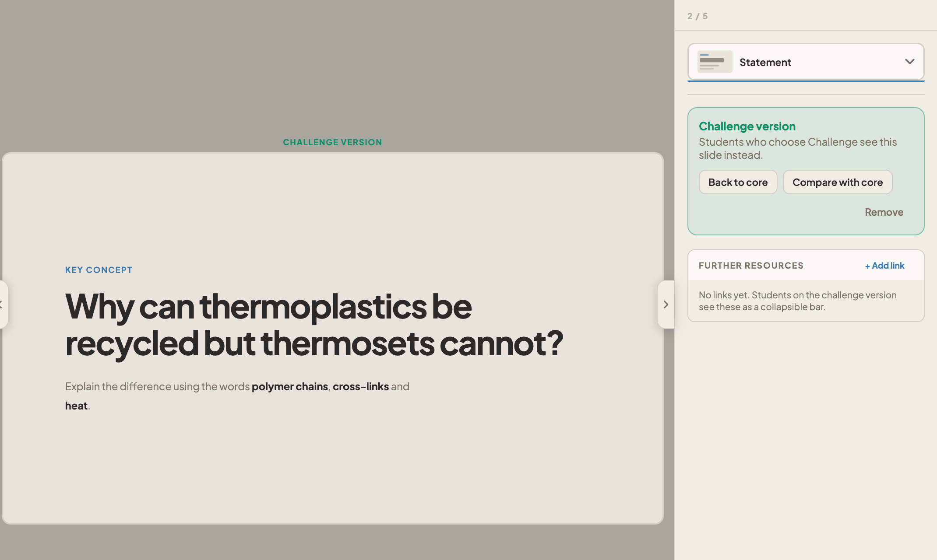The height and width of the screenshot is (560, 937).
Task: Click 'Students who choose Challenge' description
Action: [797, 148]
